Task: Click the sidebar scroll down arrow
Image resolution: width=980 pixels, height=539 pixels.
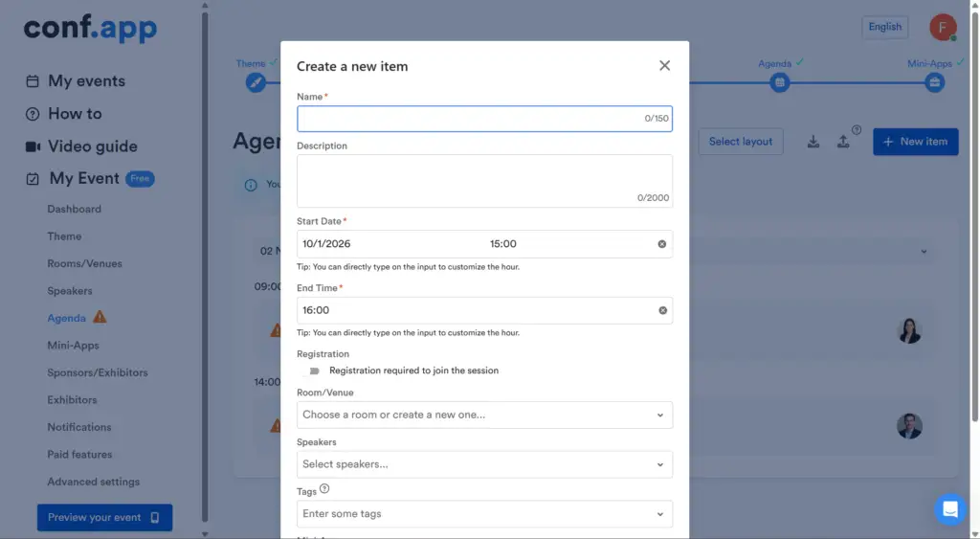Action: point(205,534)
